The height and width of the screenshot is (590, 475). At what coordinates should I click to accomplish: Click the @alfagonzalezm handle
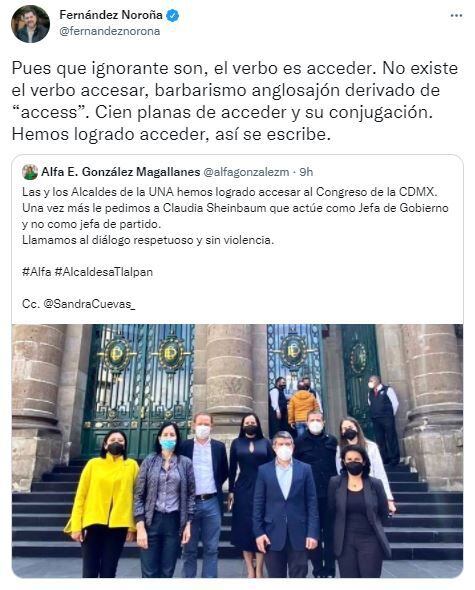[x=246, y=172]
